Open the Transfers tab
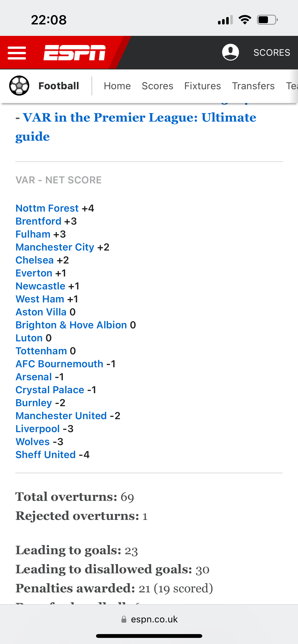Screen dimensions: 298x644 tap(253, 86)
